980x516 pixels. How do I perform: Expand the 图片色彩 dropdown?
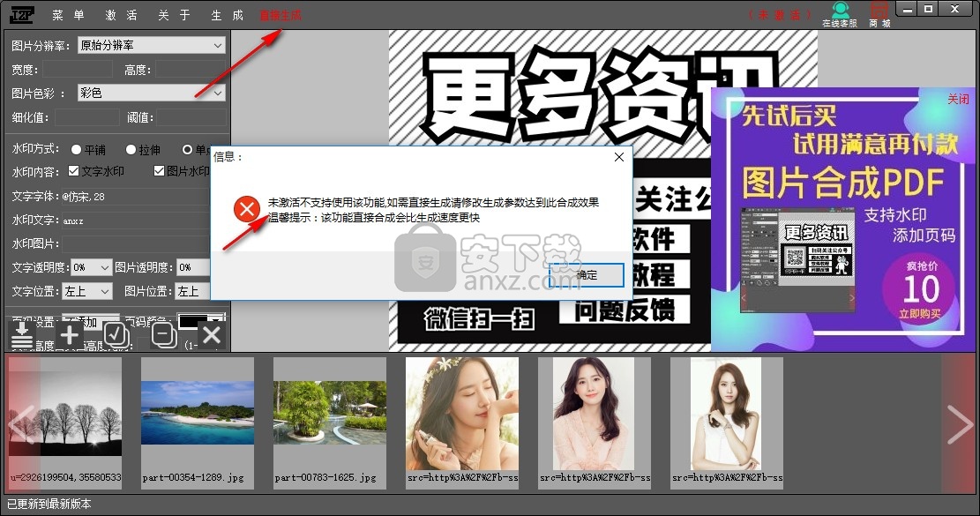(151, 93)
